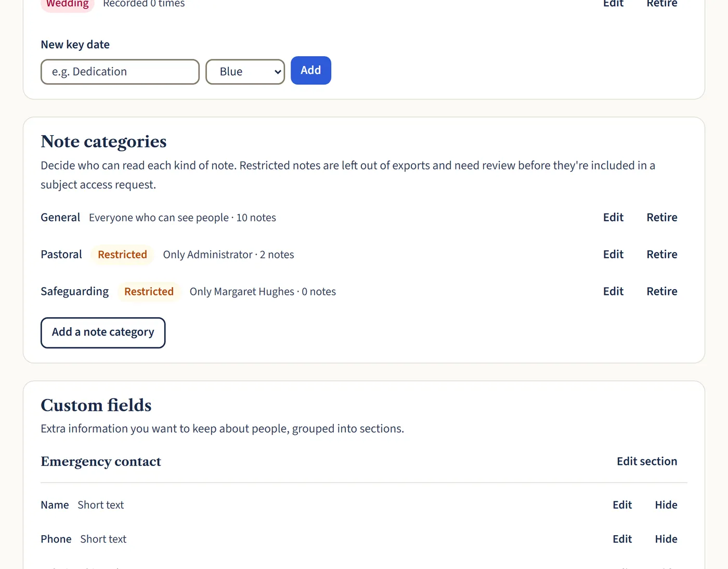Image resolution: width=728 pixels, height=569 pixels.
Task: Click the Custom fields heading
Action: pos(96,405)
